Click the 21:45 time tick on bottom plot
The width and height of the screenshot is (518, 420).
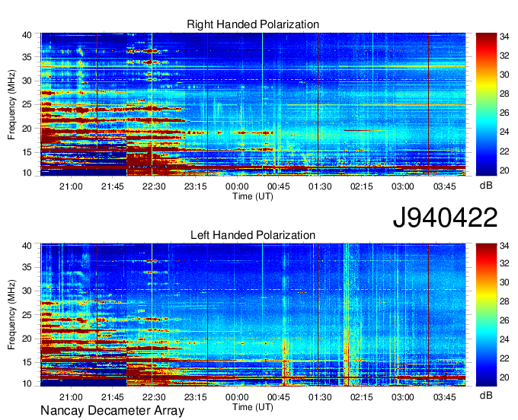[x=112, y=397]
